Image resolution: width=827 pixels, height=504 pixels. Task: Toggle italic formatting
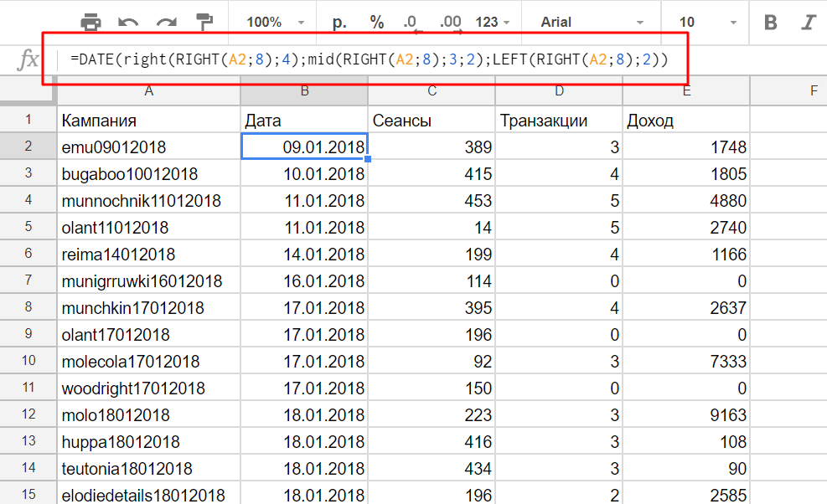coord(809,23)
